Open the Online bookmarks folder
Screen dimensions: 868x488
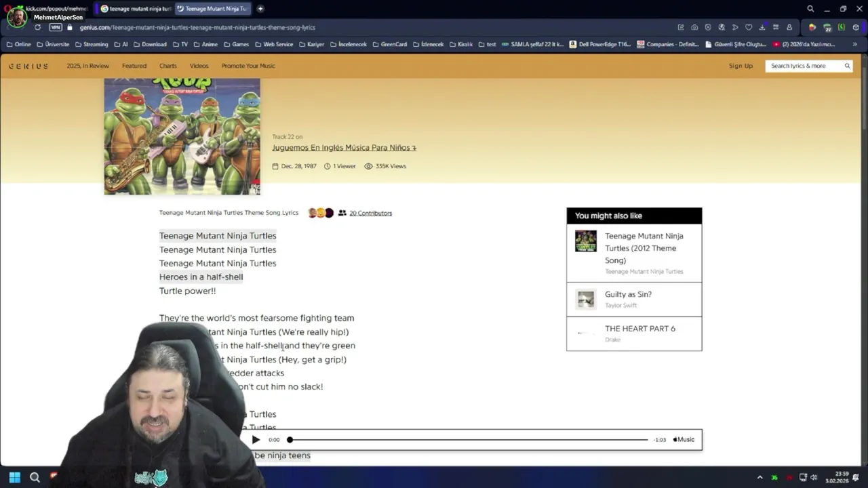[18, 44]
